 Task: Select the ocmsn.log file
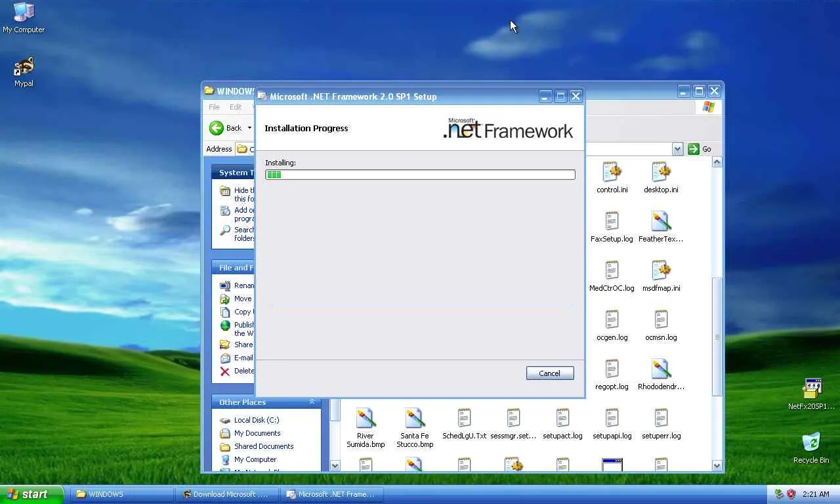[661, 326]
